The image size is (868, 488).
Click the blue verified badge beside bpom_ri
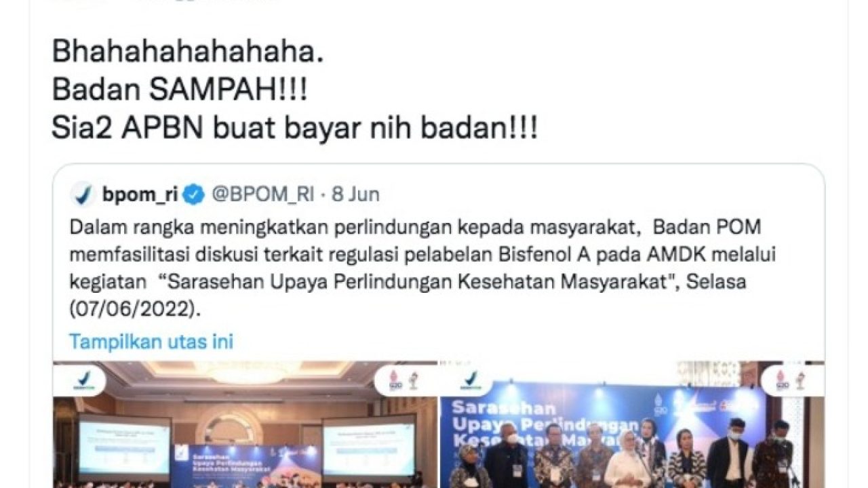click(194, 195)
